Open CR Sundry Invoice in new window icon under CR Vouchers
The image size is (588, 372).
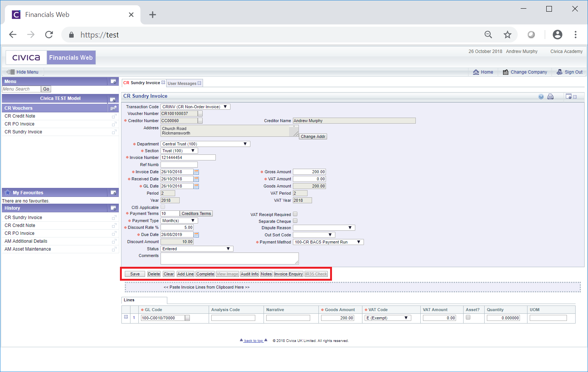[x=114, y=132]
